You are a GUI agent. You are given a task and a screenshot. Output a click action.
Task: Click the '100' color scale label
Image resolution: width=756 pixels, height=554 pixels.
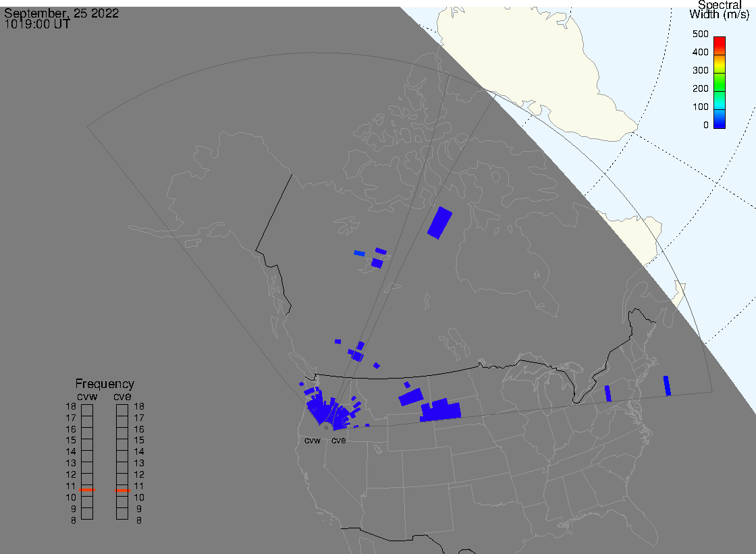(x=700, y=107)
